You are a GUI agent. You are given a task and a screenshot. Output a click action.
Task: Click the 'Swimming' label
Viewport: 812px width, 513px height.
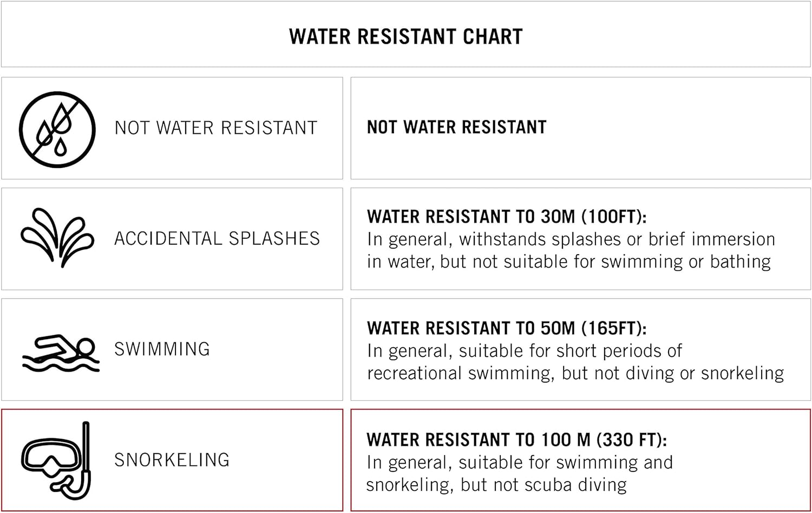(x=162, y=349)
